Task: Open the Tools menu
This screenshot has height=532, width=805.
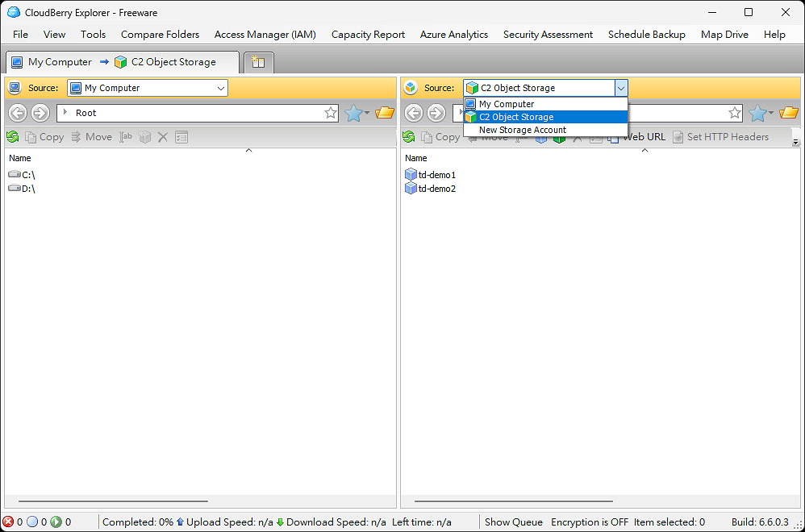Action: [93, 35]
